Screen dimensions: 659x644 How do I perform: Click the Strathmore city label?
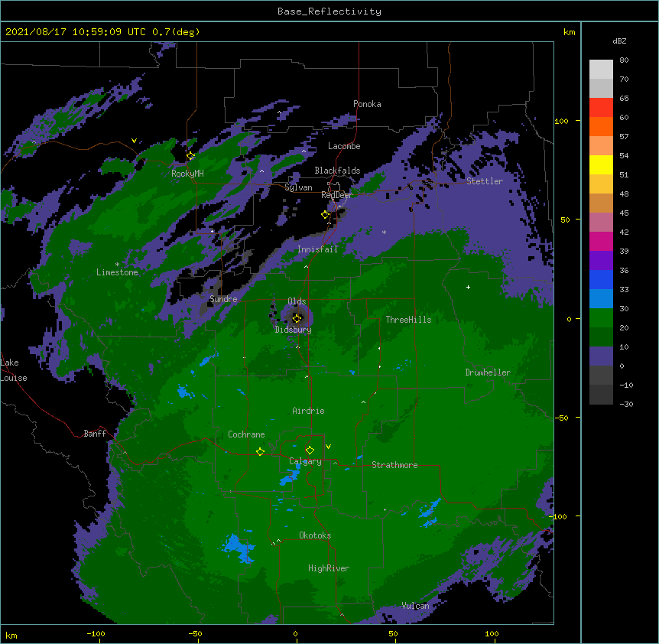[394, 465]
